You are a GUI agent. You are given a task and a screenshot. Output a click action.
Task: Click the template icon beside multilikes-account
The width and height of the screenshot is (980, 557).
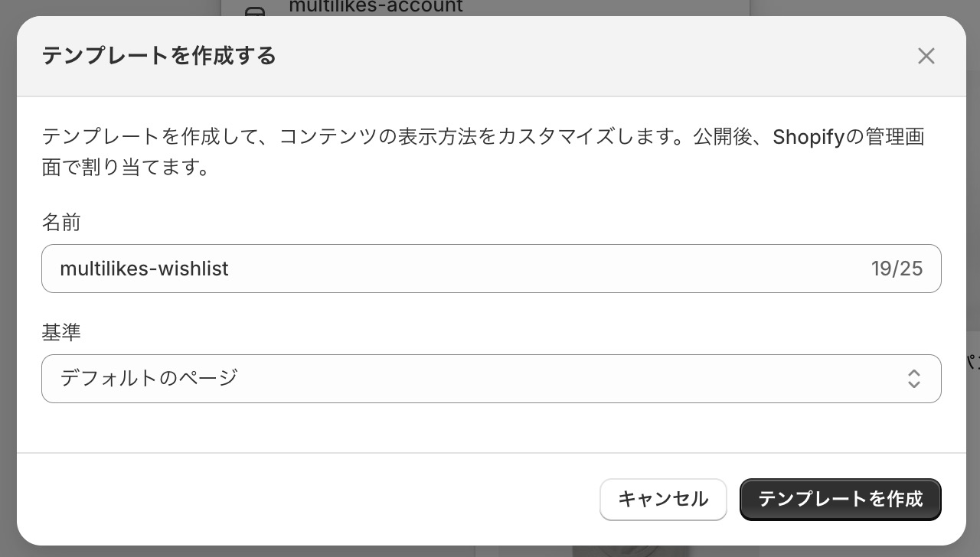point(256,10)
